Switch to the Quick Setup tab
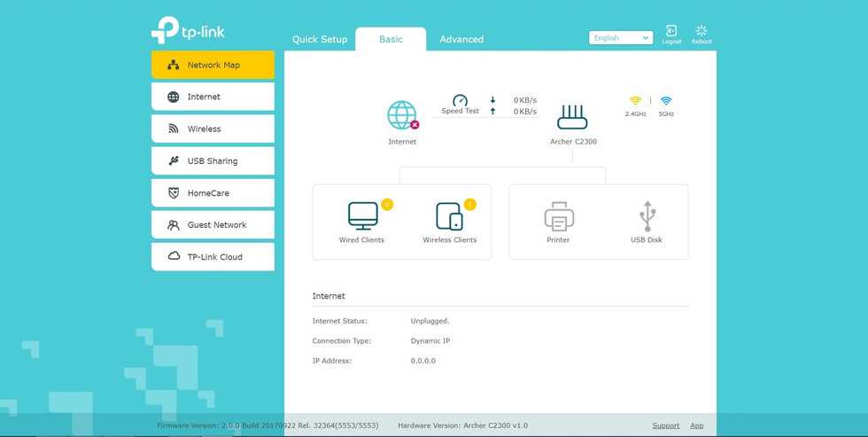The width and height of the screenshot is (868, 437). click(x=320, y=40)
